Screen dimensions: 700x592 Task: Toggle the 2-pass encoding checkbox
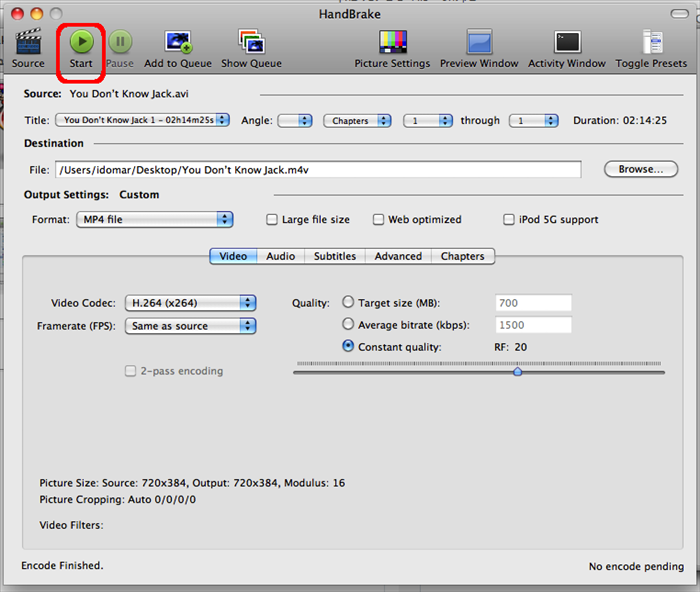(130, 371)
